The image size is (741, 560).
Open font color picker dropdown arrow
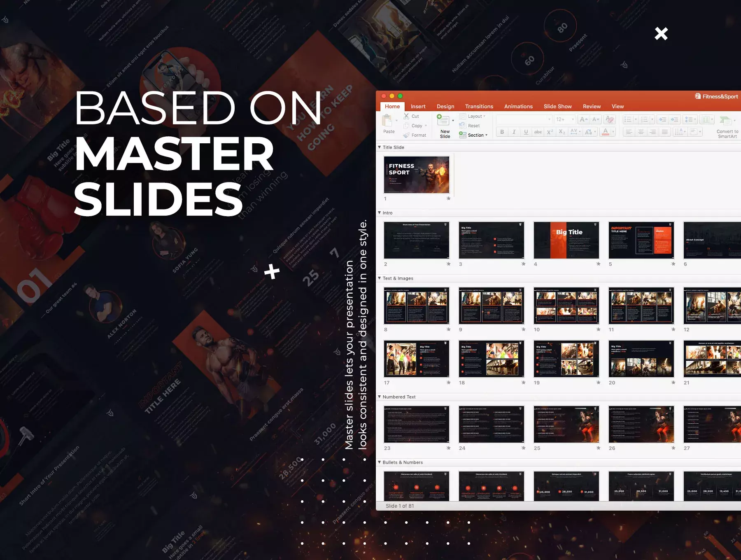tap(613, 132)
